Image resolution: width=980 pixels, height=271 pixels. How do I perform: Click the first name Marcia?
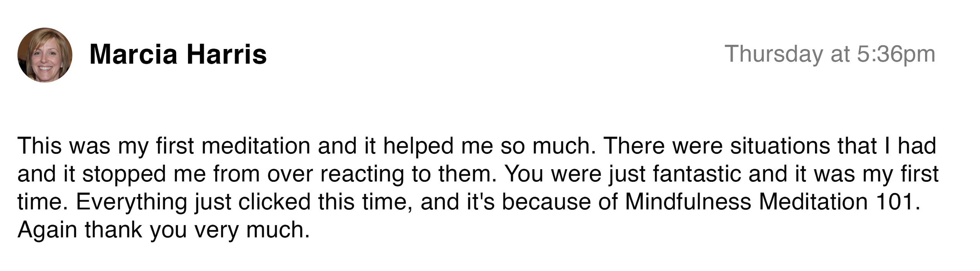pyautogui.click(x=134, y=54)
